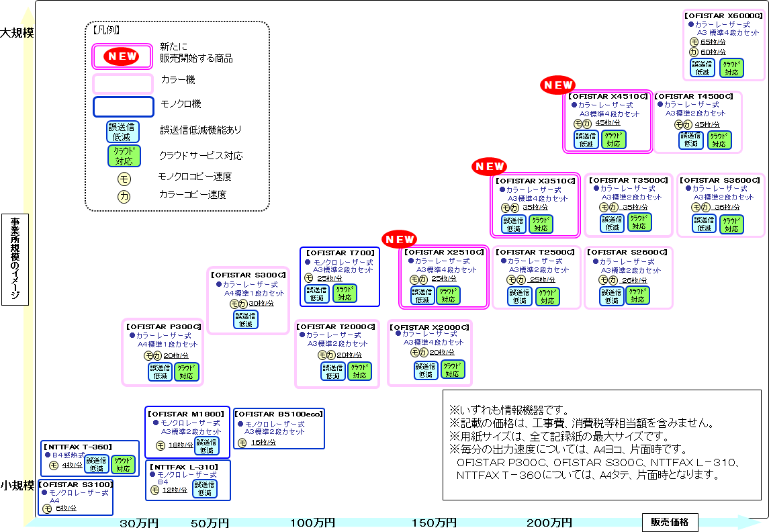The image size is (769, 532).
Task: Click the モ icon beside 65枚/分
Action: point(694,42)
